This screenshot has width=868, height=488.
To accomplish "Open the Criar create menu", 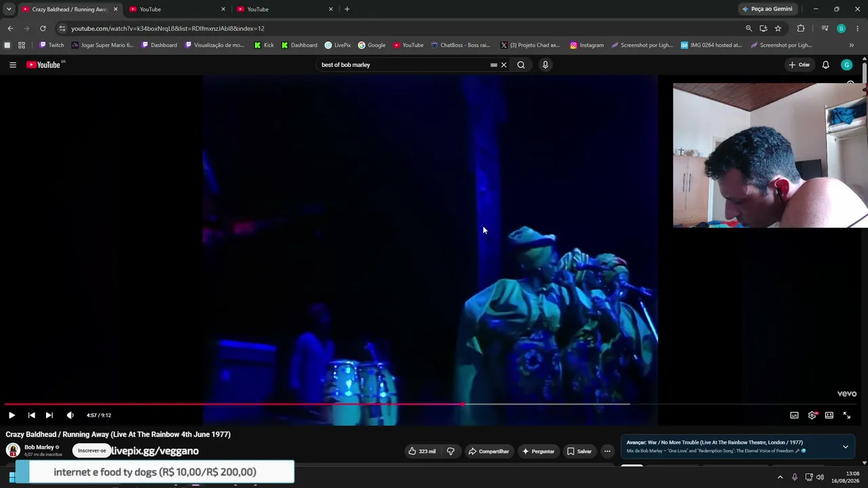I will click(800, 65).
